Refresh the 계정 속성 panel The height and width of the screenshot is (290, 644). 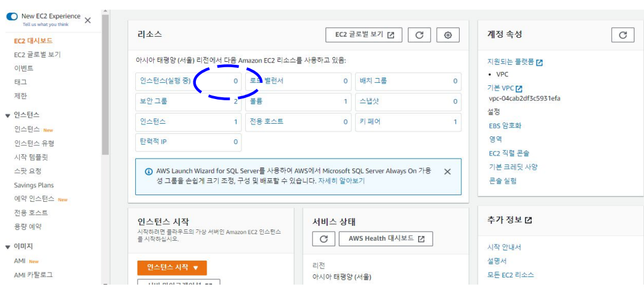pyautogui.click(x=622, y=35)
